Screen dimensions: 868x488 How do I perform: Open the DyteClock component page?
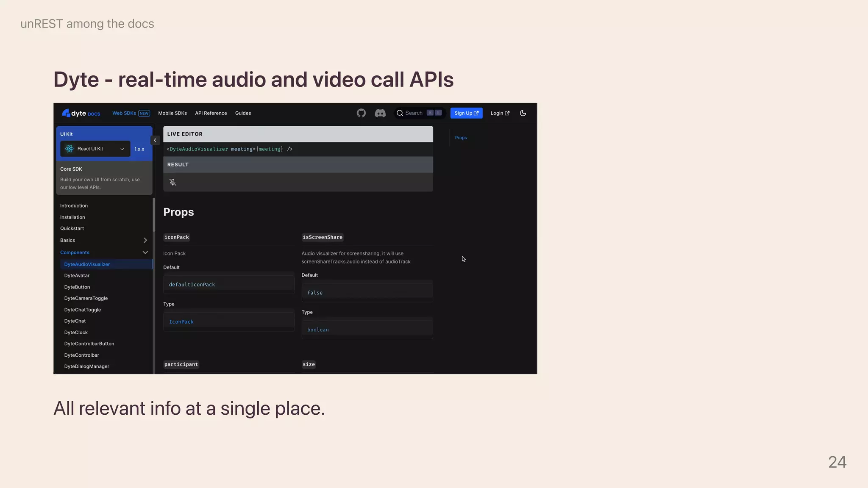point(76,333)
